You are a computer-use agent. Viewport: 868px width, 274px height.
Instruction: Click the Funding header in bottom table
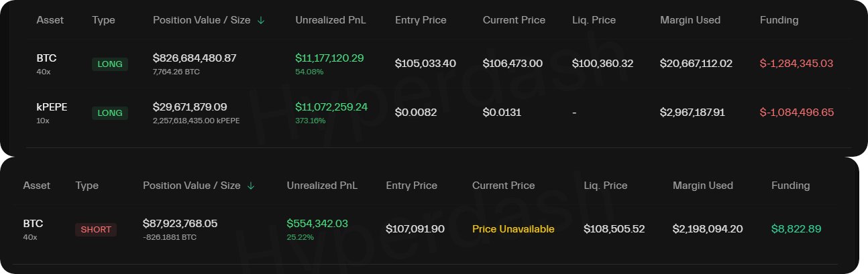[x=790, y=186]
